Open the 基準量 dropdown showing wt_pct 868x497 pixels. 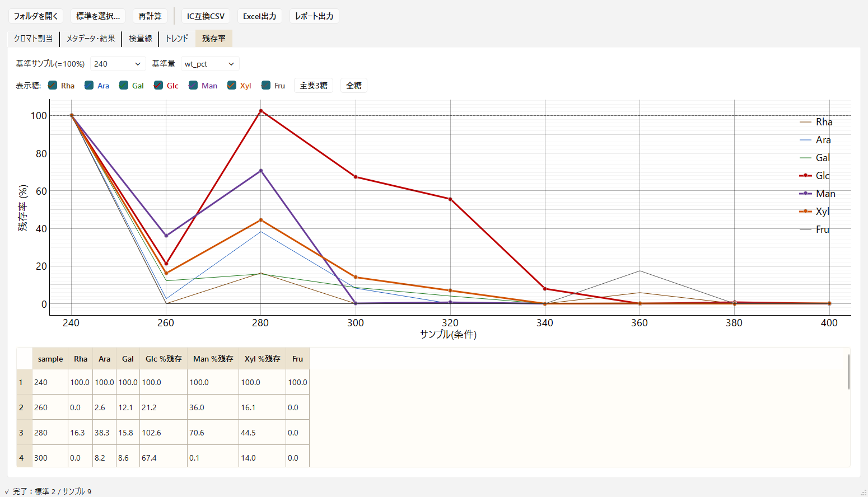point(210,64)
